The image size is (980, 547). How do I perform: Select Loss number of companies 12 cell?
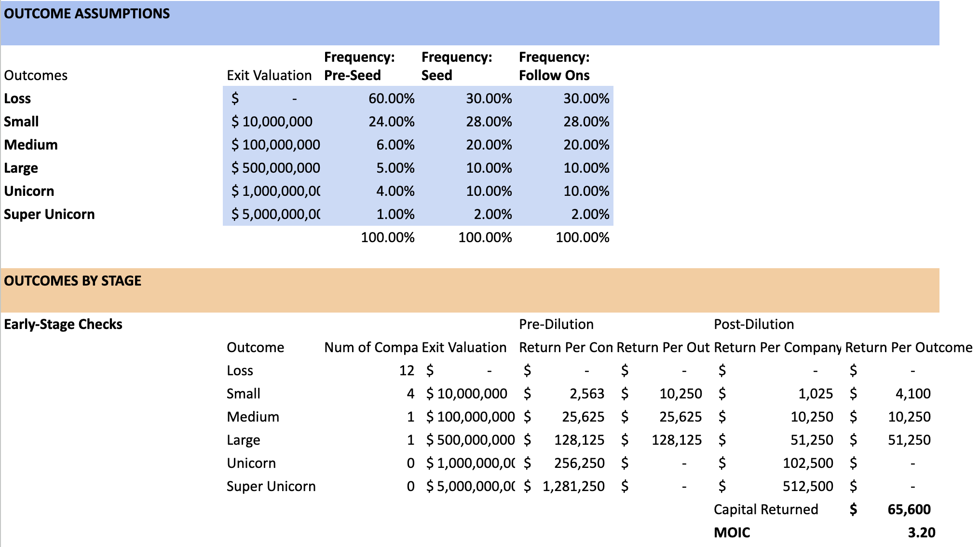[x=406, y=370]
